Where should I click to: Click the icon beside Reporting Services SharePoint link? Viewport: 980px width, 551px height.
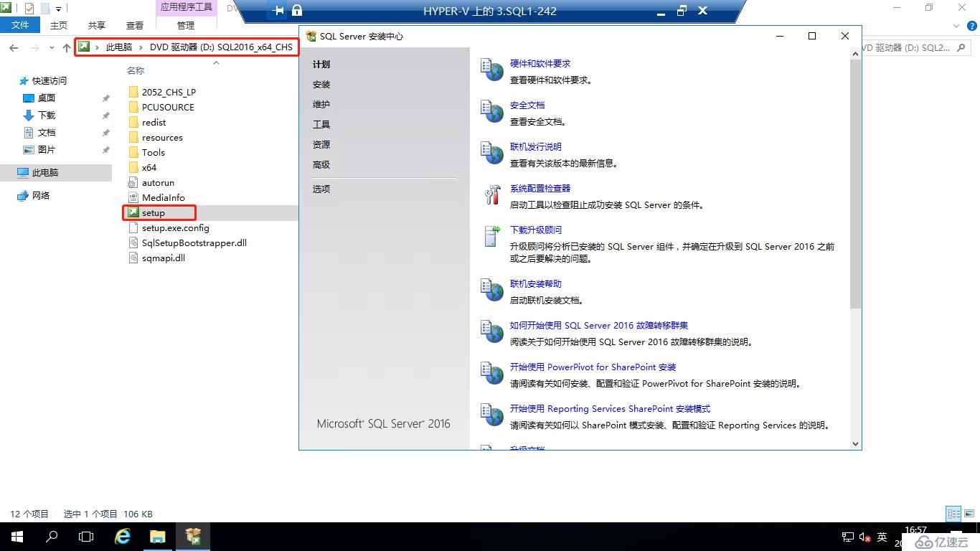pyautogui.click(x=492, y=415)
